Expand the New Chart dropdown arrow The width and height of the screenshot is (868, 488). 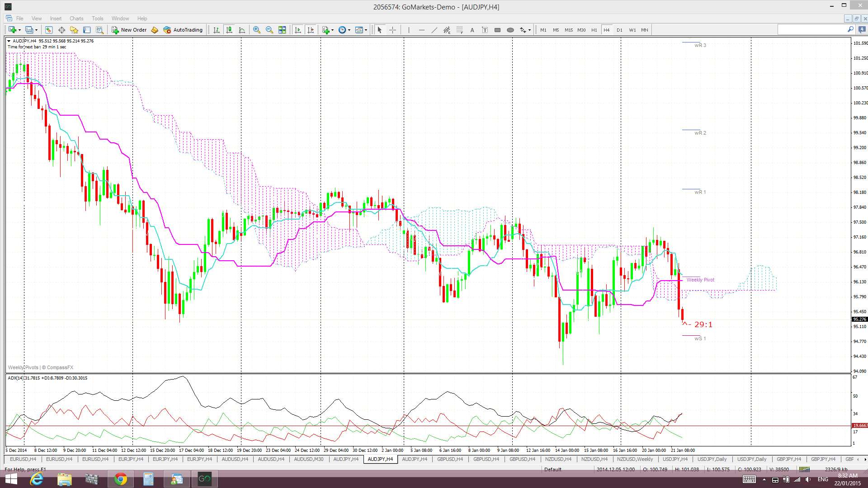(x=20, y=30)
